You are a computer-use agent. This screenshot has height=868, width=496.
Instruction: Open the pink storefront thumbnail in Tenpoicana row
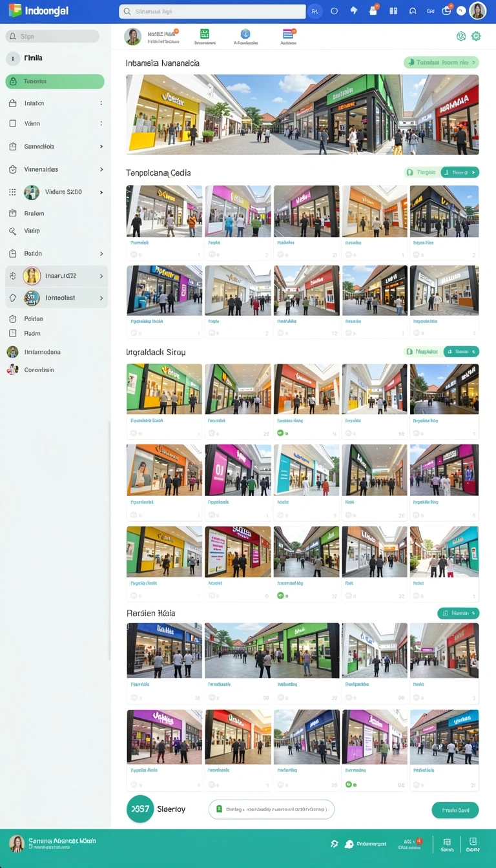pos(238,211)
